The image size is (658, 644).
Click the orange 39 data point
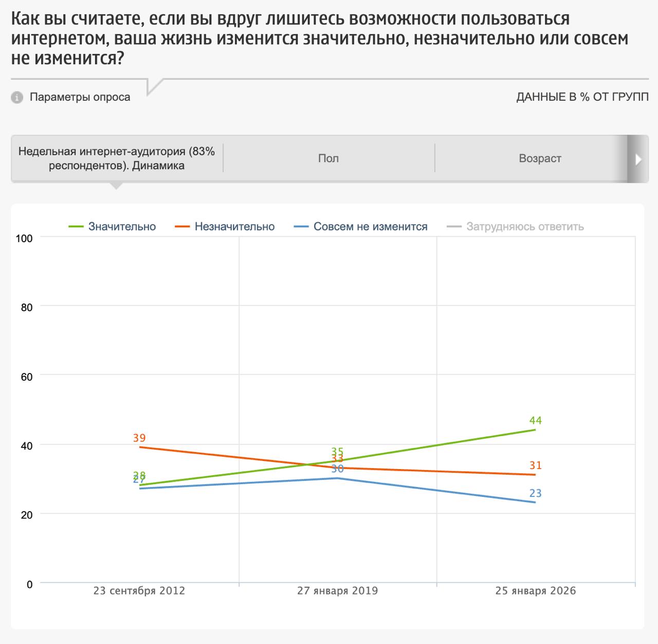click(x=140, y=447)
